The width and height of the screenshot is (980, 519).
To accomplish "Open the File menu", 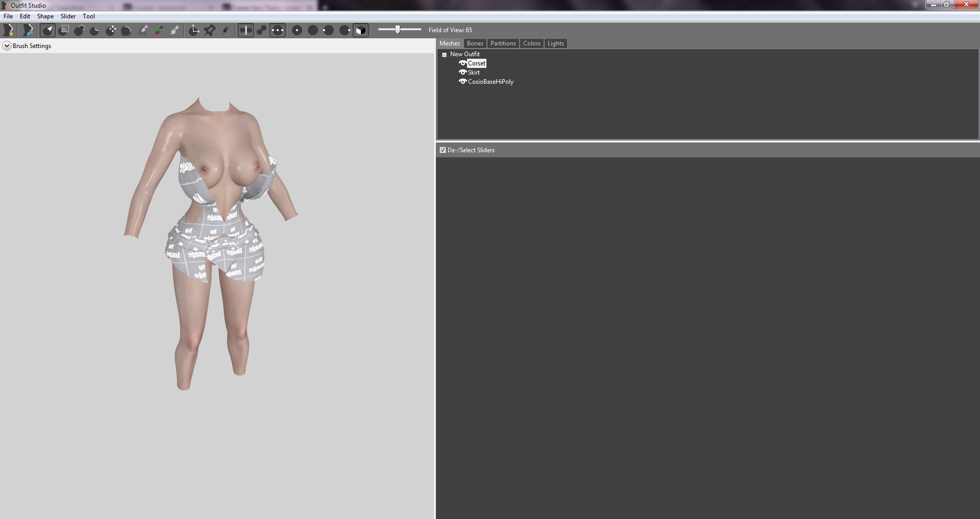I will click(x=8, y=16).
